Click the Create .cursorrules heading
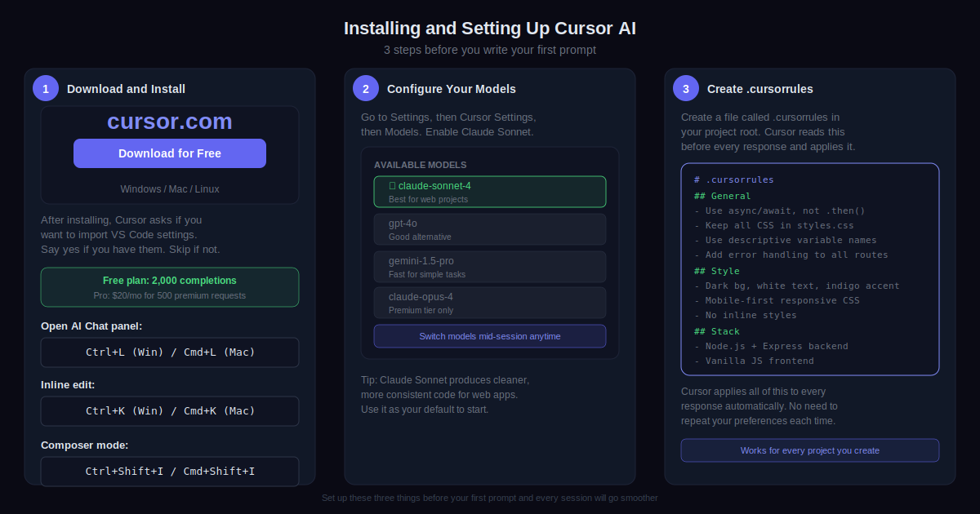The width and height of the screenshot is (980, 514). click(x=759, y=89)
